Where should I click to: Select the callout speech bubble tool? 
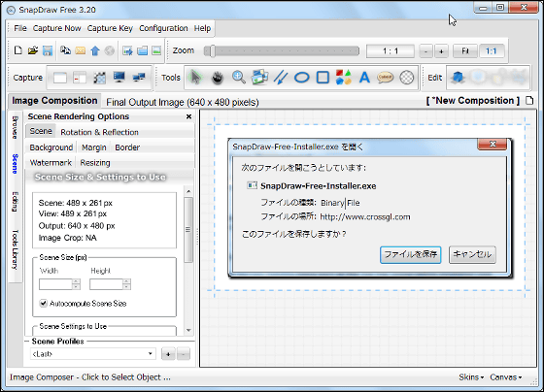(x=385, y=78)
